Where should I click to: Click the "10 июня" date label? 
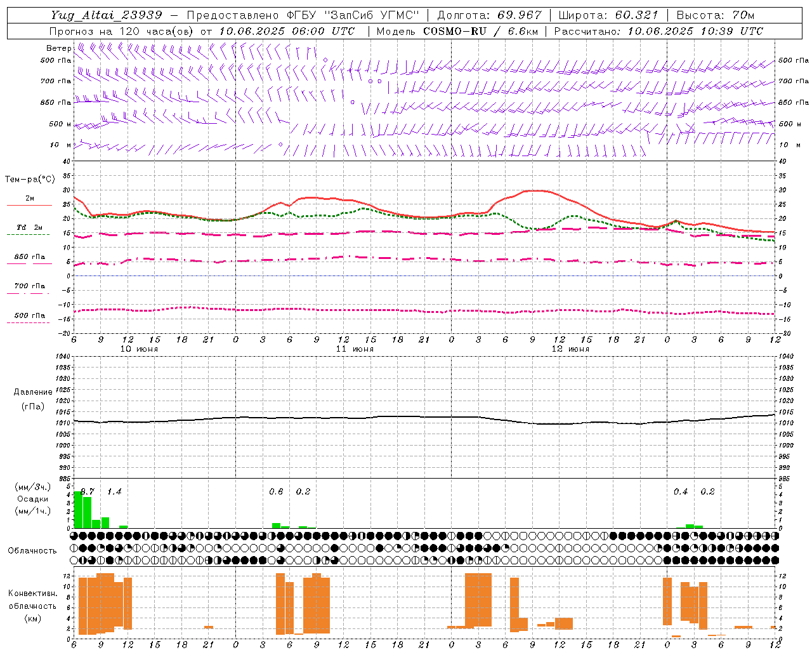139,349
